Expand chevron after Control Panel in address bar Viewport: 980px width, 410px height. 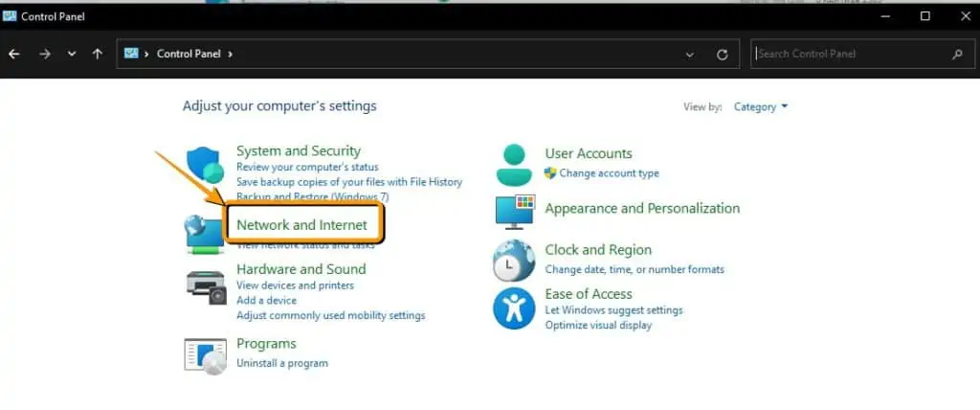click(x=230, y=54)
